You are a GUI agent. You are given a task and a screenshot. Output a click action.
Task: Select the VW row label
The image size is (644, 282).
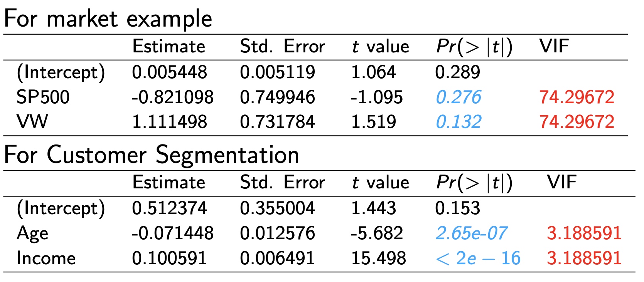click(x=32, y=122)
